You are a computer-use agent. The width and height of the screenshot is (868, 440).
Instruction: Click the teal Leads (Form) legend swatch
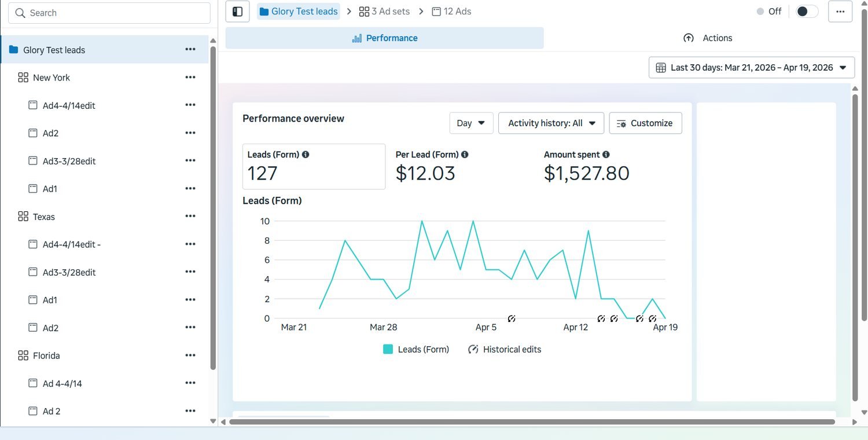388,349
